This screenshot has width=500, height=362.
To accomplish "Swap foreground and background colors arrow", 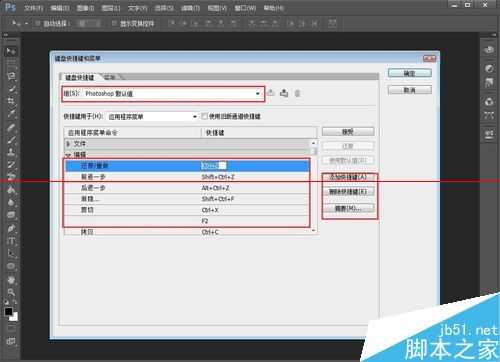I will 15,302.
